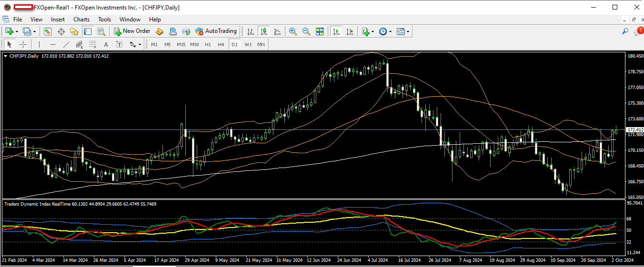Open the MetaQuotes signals cloud icon

point(173,31)
